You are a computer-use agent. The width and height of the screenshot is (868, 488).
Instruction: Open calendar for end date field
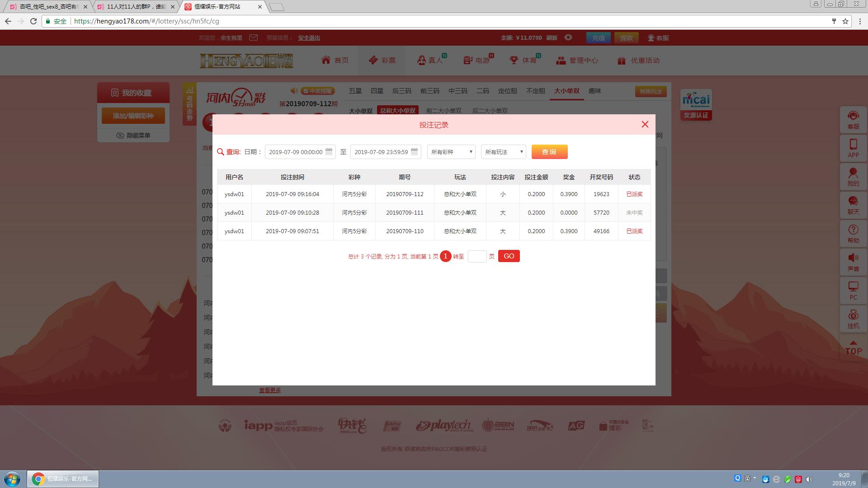(x=414, y=152)
